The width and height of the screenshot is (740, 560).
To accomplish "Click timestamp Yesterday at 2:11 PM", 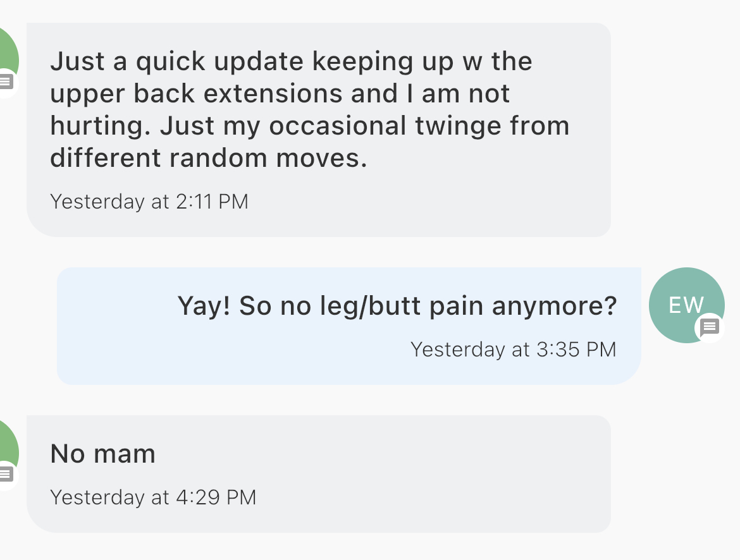I will (x=149, y=202).
